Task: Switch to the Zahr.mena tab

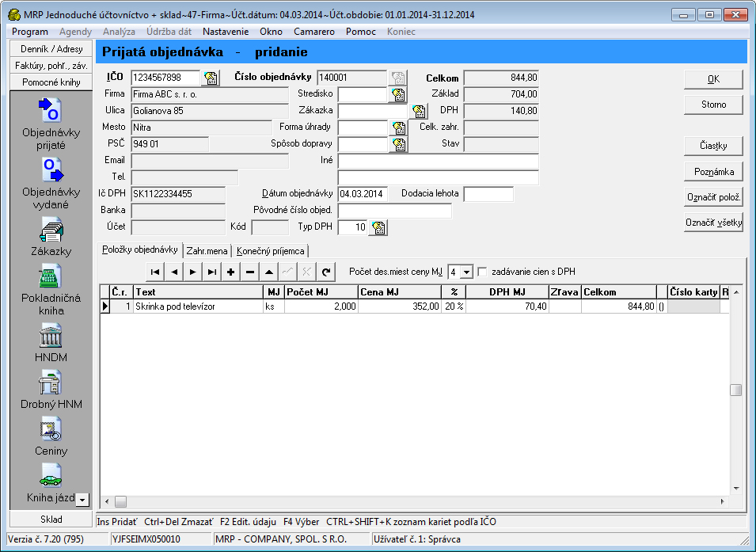Action: coord(207,251)
